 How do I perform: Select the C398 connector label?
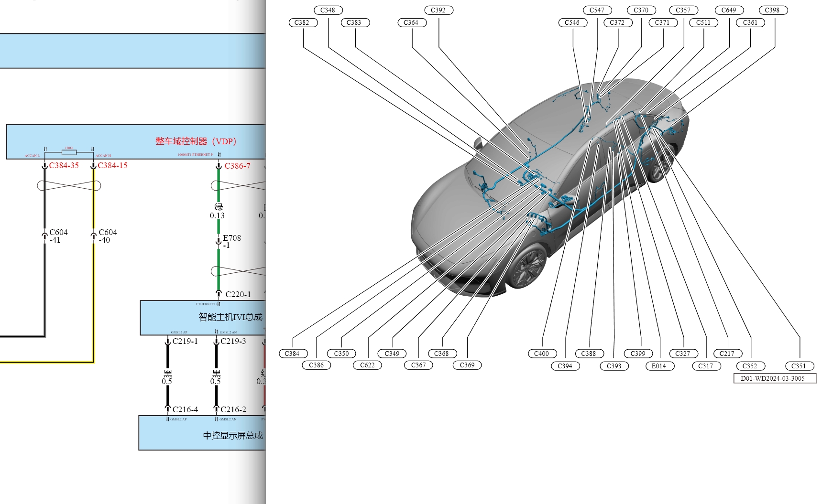coord(772,10)
